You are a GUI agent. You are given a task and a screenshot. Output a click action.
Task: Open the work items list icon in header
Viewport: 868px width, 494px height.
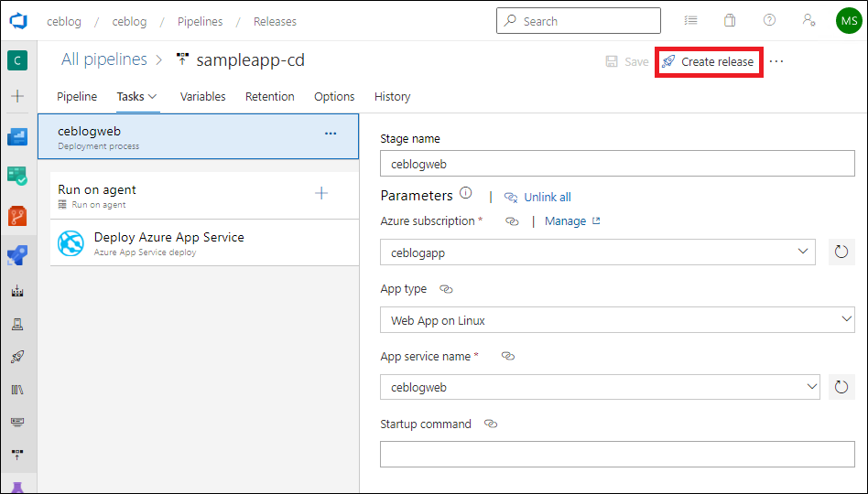point(690,20)
